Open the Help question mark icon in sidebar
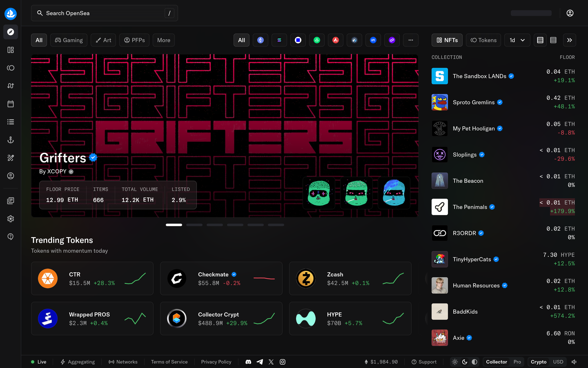This screenshot has height=368, width=588. 11,237
